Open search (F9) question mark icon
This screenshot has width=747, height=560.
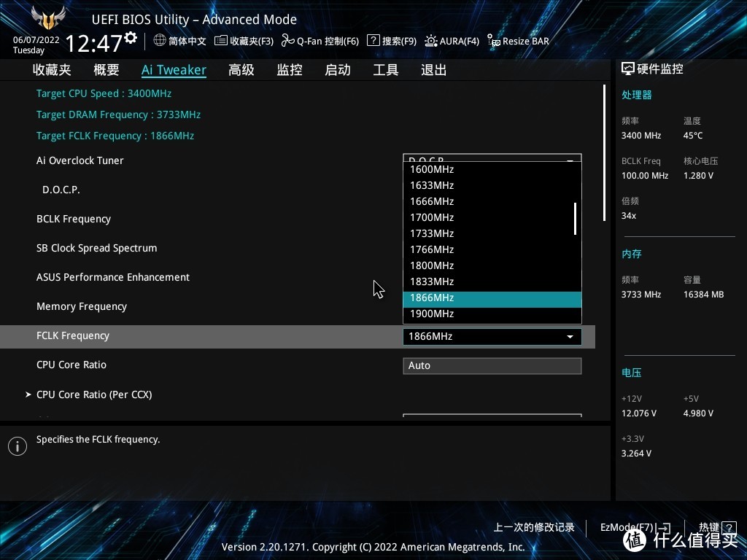pyautogui.click(x=373, y=41)
